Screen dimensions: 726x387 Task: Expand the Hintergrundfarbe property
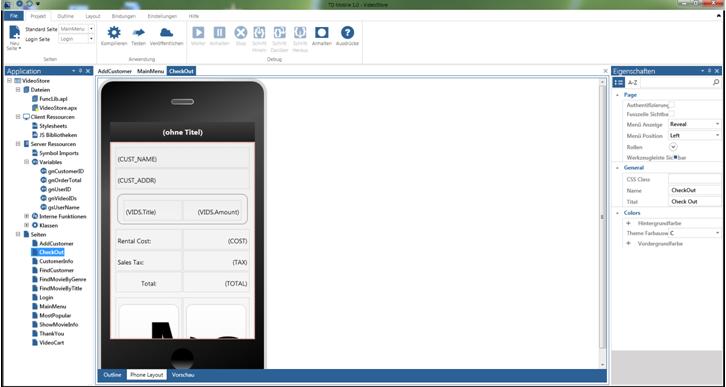point(628,223)
